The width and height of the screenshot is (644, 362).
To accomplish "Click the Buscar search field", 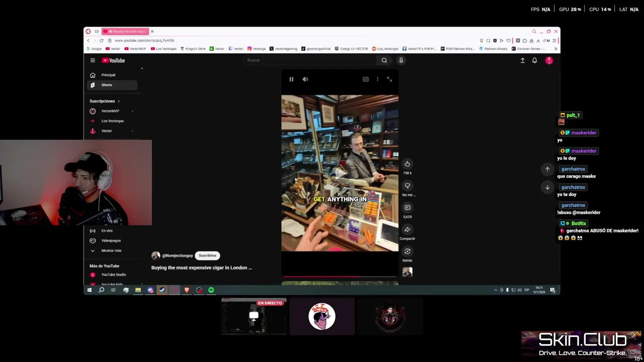I will click(x=309, y=60).
